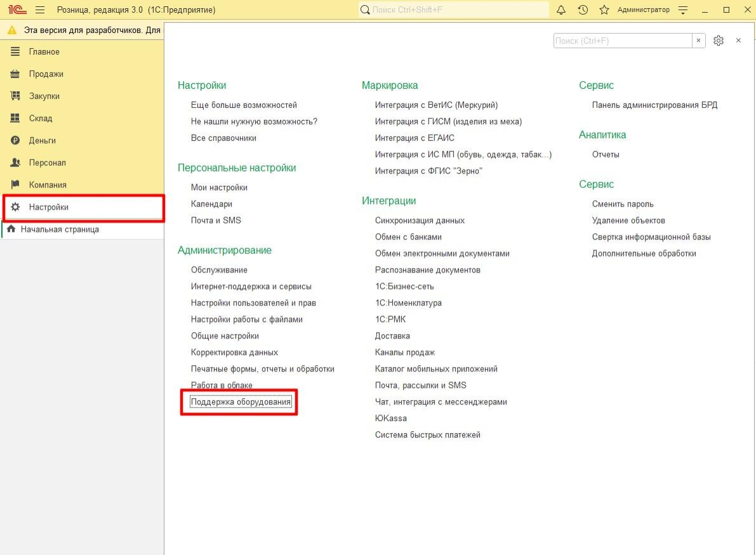Open Почта и SMS under personal settings
This screenshot has height=555, width=756.
coord(216,220)
